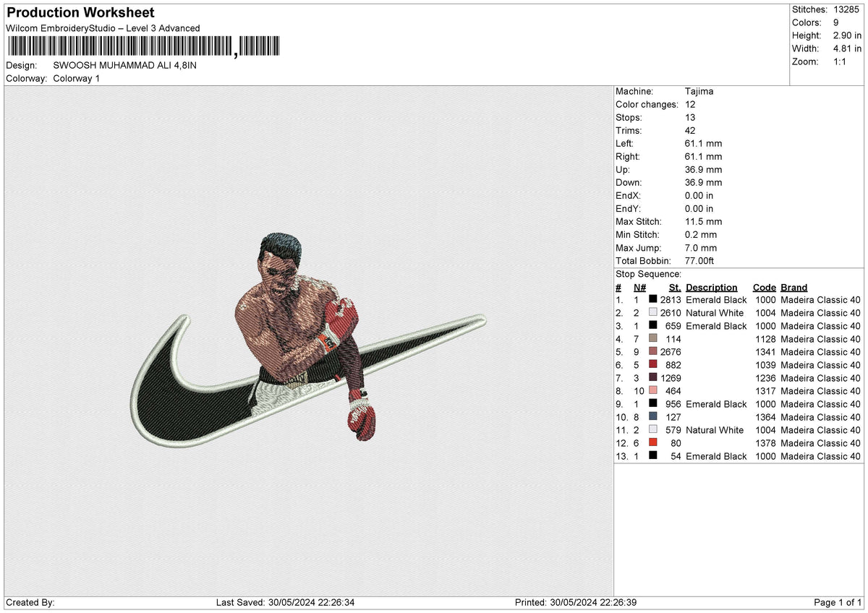Click the design barcode in the header
This screenshot has width=868, height=613.
point(142,48)
